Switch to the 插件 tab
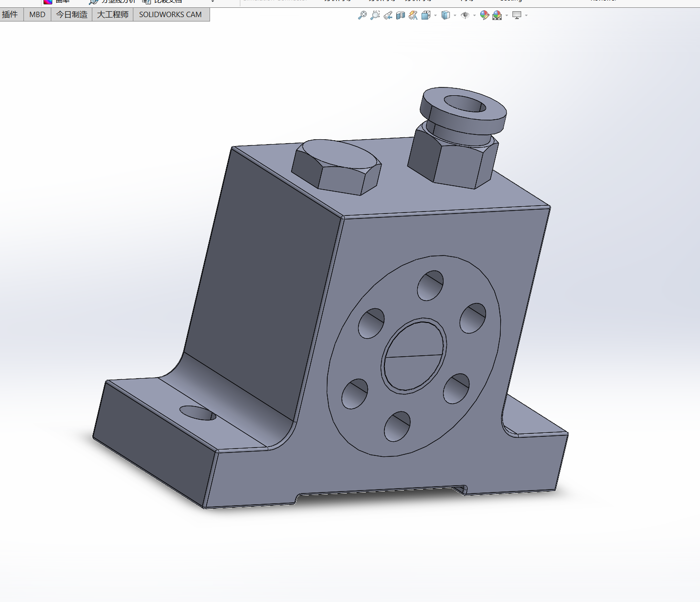This screenshot has height=602, width=700. (x=10, y=15)
